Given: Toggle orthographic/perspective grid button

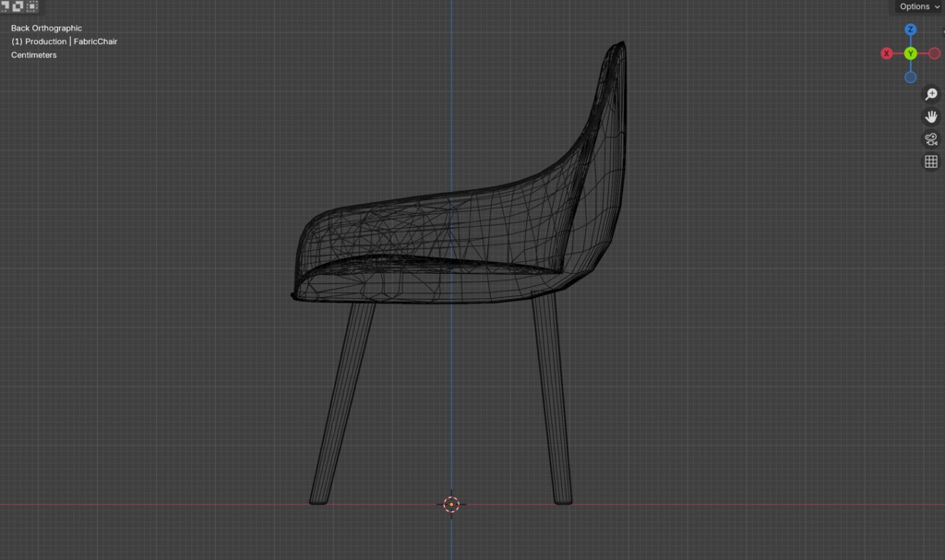Looking at the screenshot, I should 931,161.
